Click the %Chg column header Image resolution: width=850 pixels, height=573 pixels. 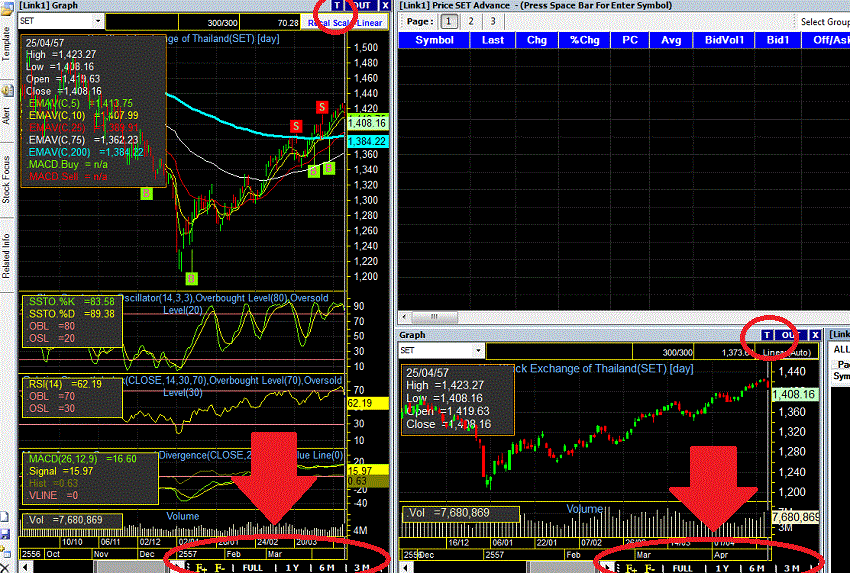pos(584,40)
